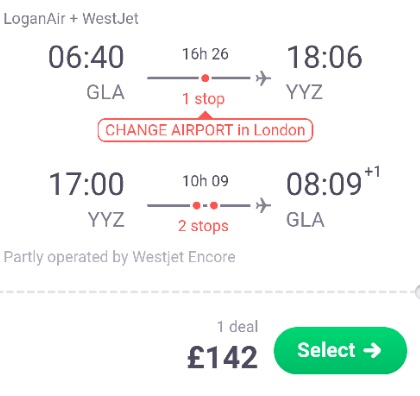Viewport: 420px width, 396px height.
Task: Click Partly operated by Westjet Encore note
Action: [x=119, y=257]
